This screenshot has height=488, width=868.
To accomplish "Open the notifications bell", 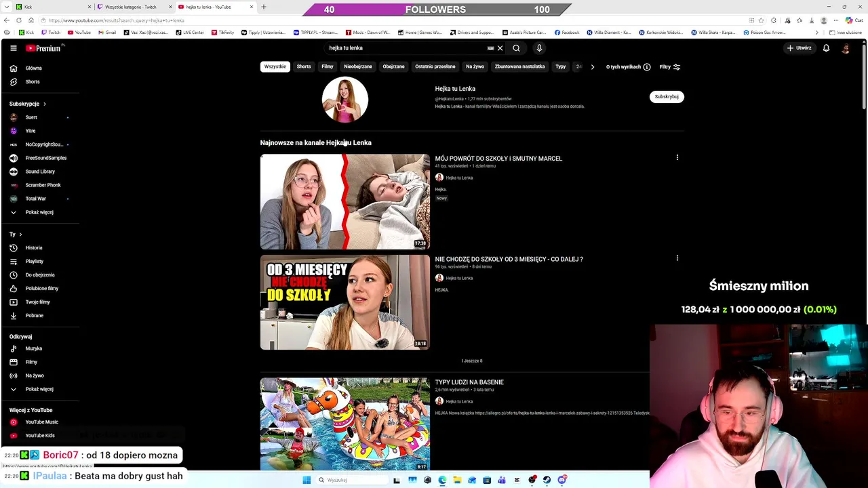I will coord(826,48).
